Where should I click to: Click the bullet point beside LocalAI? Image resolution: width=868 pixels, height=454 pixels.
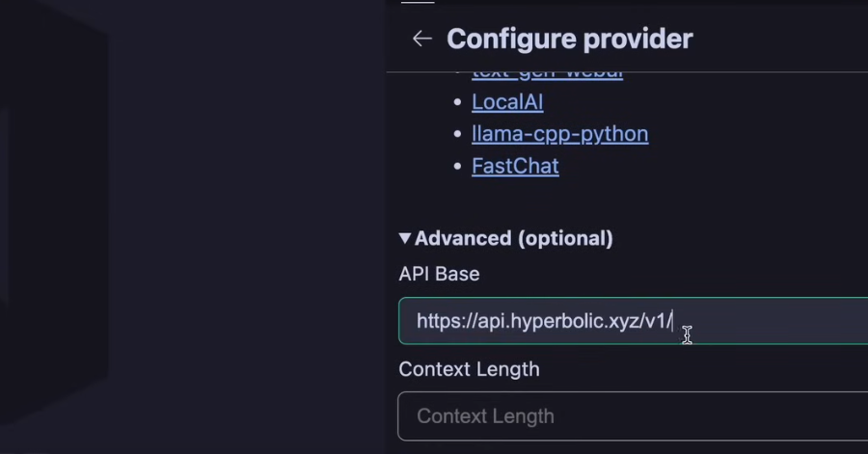click(x=460, y=102)
